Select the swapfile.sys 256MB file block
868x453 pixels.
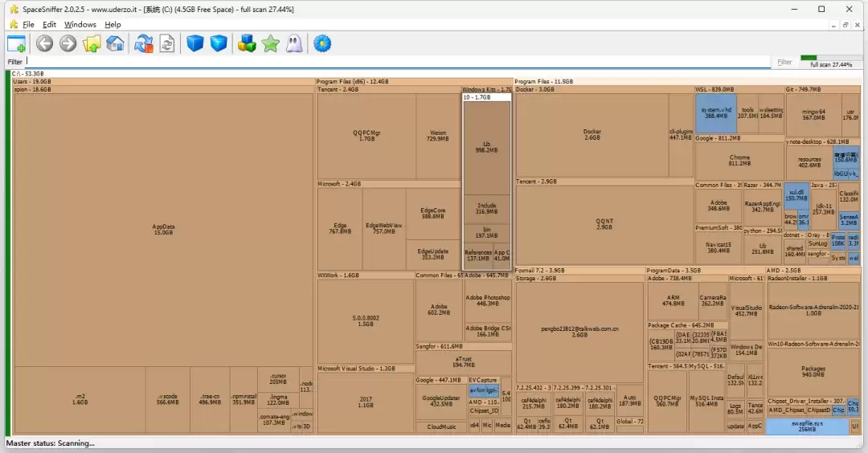[x=807, y=426]
